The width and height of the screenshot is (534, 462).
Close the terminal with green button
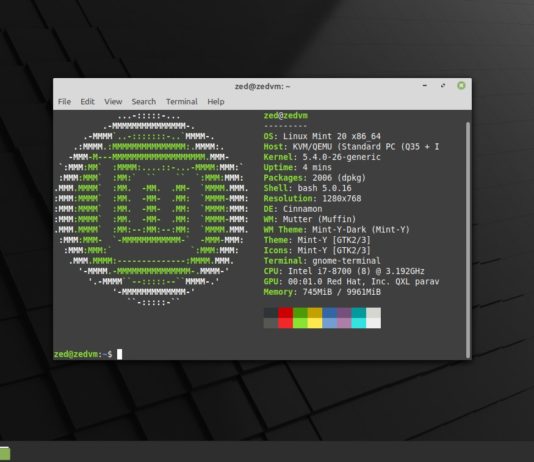pos(461,85)
